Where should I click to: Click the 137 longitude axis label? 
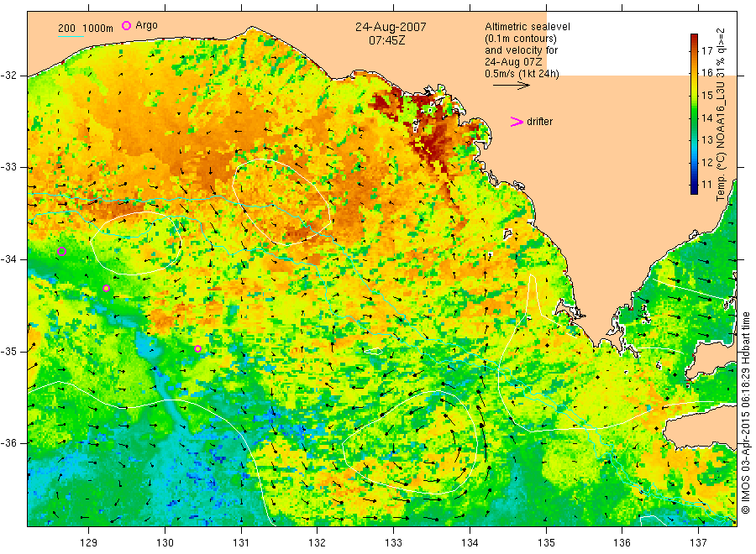(x=699, y=543)
